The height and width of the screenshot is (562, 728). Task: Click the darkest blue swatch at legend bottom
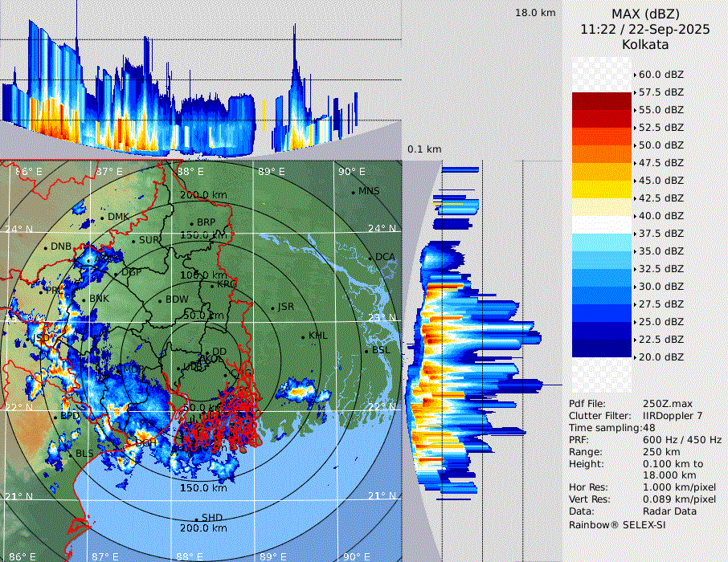click(601, 348)
